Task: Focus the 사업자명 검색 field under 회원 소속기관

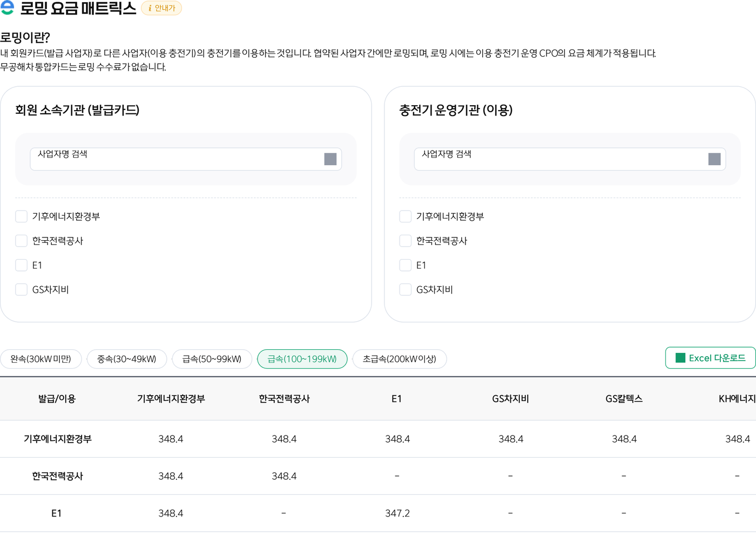Action: tap(186, 159)
